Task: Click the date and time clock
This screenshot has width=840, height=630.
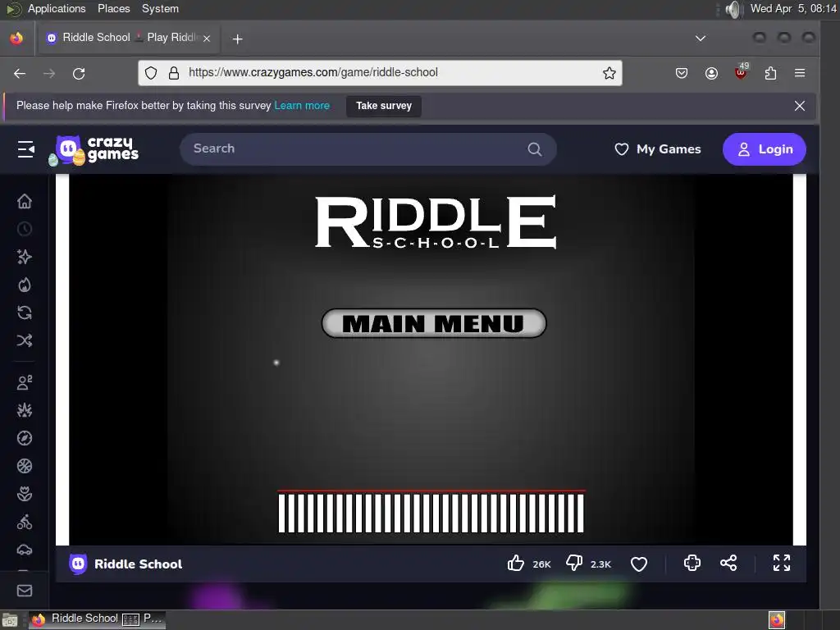Action: (x=793, y=8)
